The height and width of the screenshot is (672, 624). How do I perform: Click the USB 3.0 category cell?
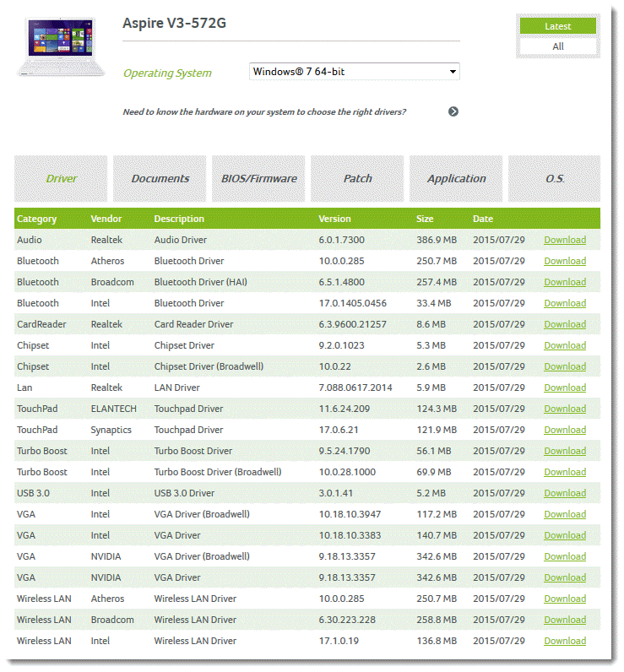(x=33, y=493)
